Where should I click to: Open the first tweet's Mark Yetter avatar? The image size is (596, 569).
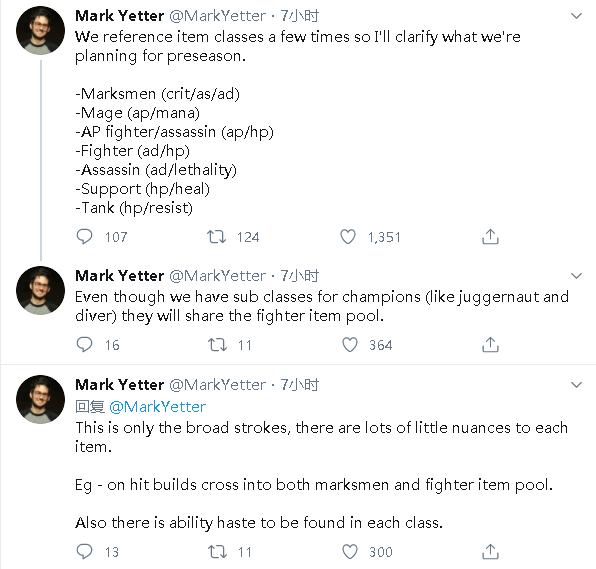click(40, 30)
